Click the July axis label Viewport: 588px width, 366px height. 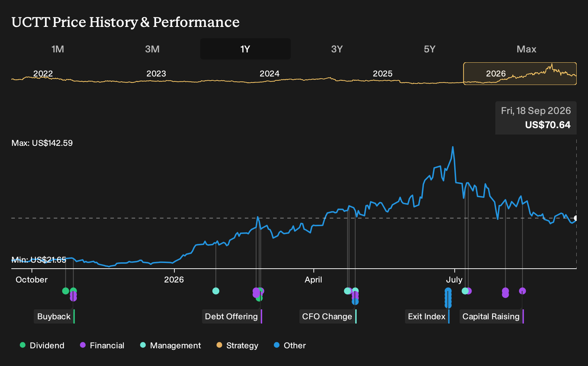(x=454, y=280)
